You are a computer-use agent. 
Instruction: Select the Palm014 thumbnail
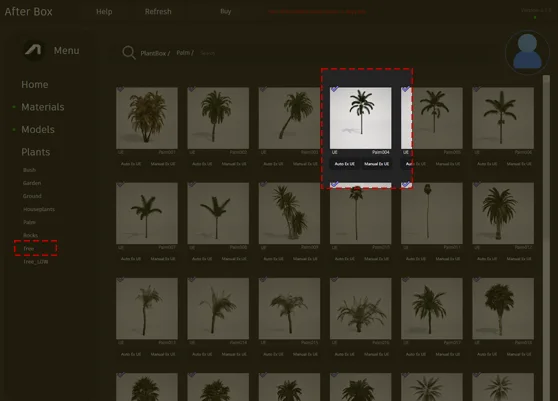[218, 308]
